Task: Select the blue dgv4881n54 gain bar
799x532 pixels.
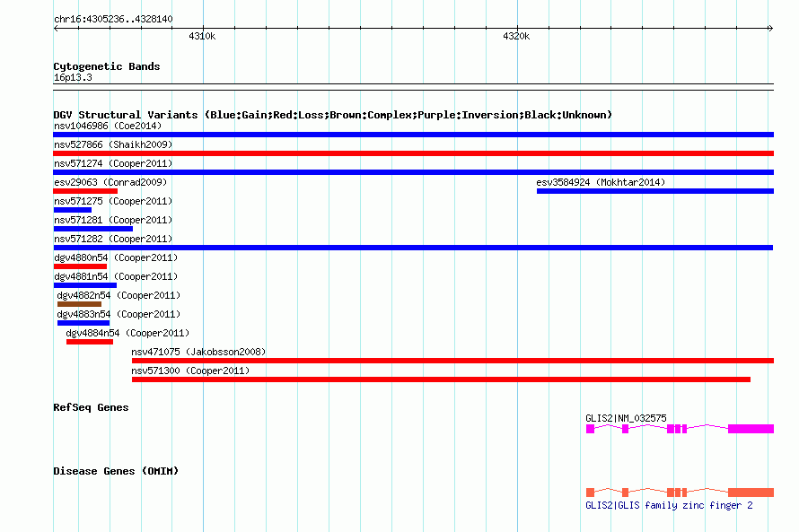Action: [85, 285]
